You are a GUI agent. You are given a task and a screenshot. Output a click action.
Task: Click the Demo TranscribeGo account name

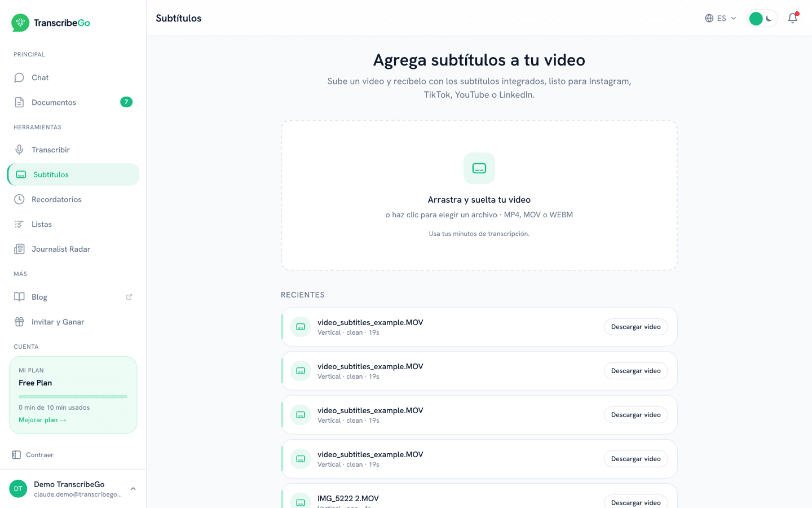click(x=69, y=484)
